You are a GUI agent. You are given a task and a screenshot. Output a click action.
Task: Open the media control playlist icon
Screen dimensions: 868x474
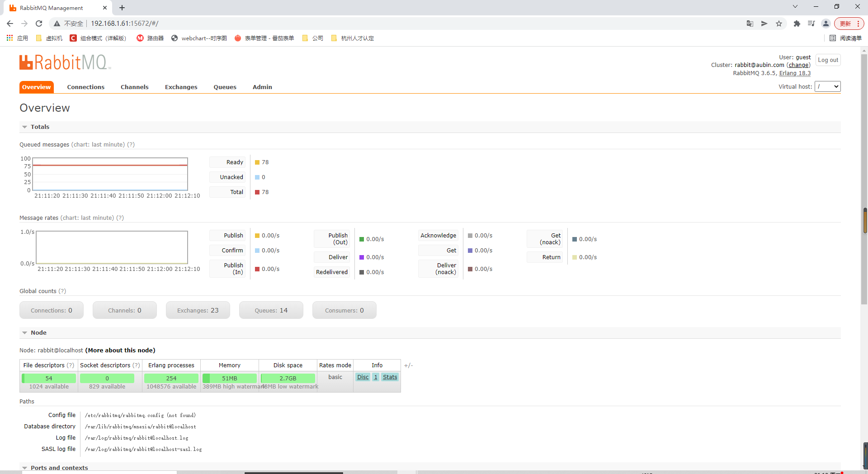pos(811,24)
